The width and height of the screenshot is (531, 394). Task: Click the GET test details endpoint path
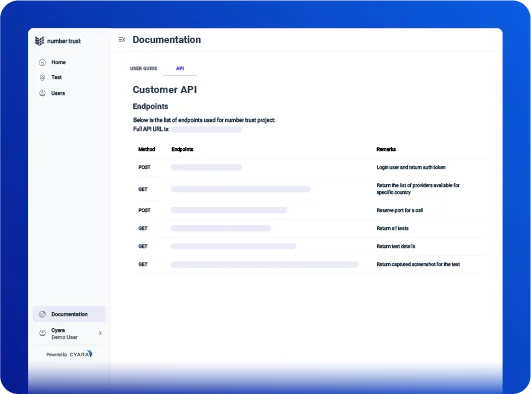(x=233, y=246)
